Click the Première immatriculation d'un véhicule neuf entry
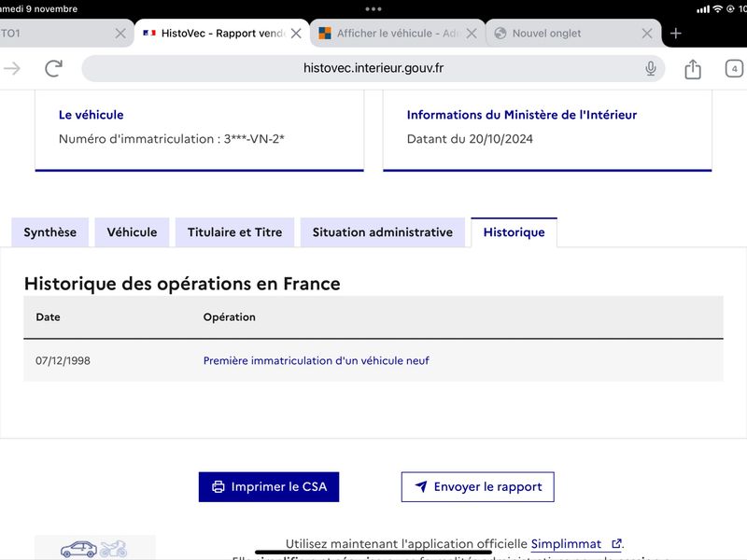Viewport: 747px width, 560px height. [316, 360]
